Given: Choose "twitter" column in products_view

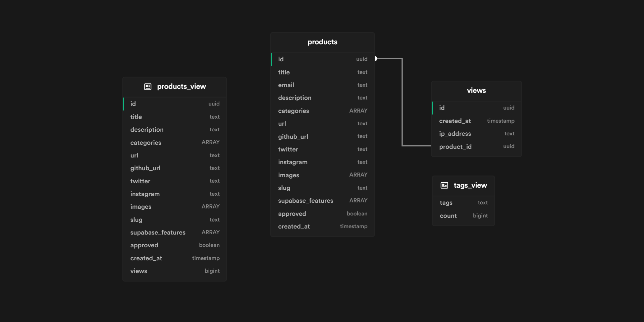Looking at the screenshot, I should (174, 181).
